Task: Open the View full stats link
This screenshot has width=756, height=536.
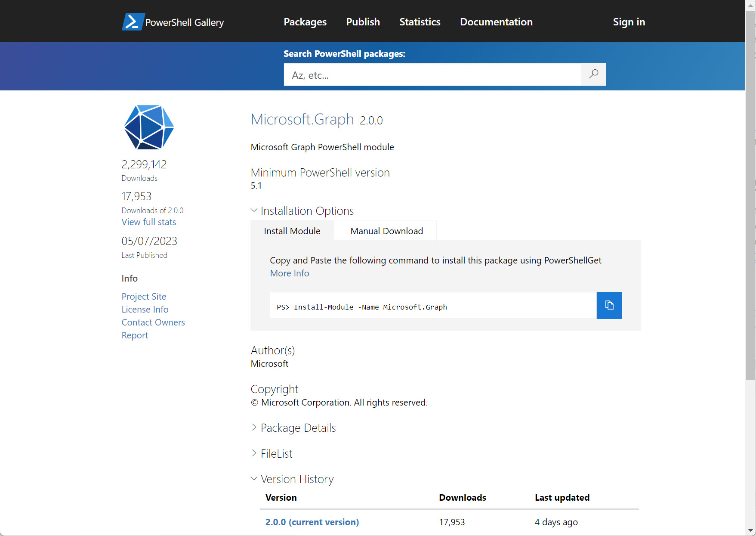Action: click(149, 222)
